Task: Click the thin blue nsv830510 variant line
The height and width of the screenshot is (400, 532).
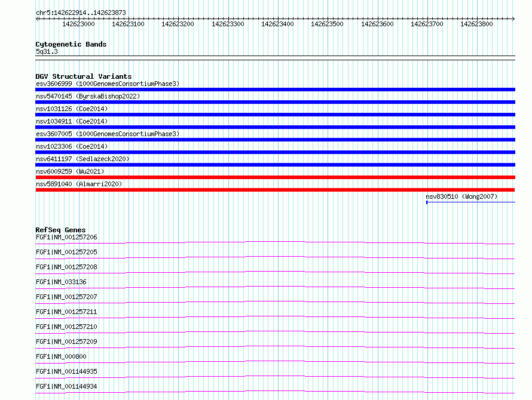Action: (x=470, y=202)
